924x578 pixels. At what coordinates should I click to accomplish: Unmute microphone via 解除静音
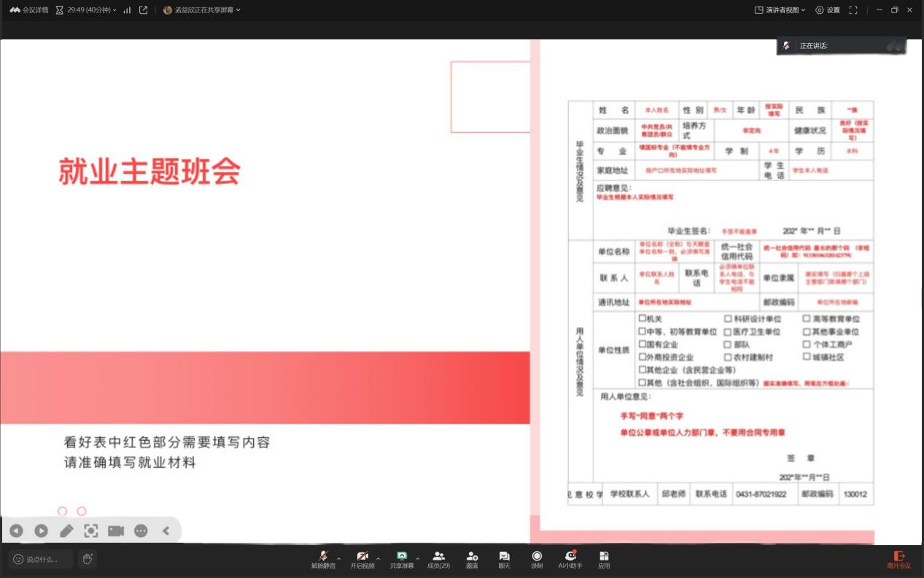tap(323, 559)
